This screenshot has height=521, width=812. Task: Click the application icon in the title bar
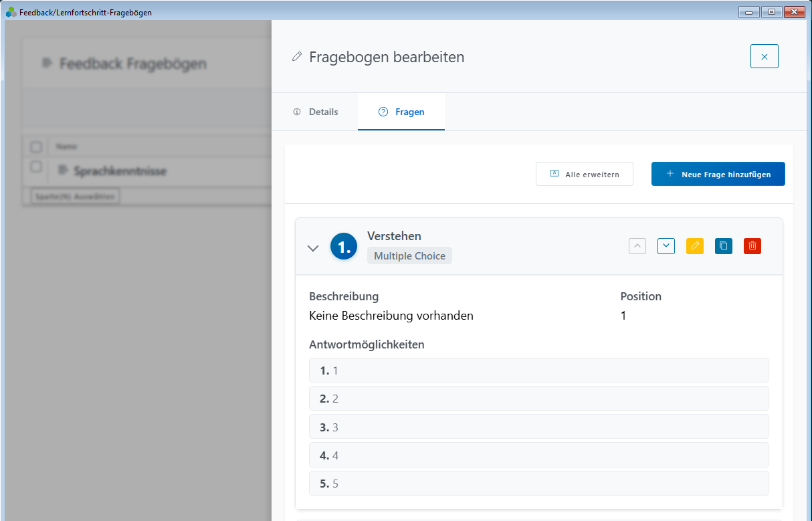(x=11, y=12)
